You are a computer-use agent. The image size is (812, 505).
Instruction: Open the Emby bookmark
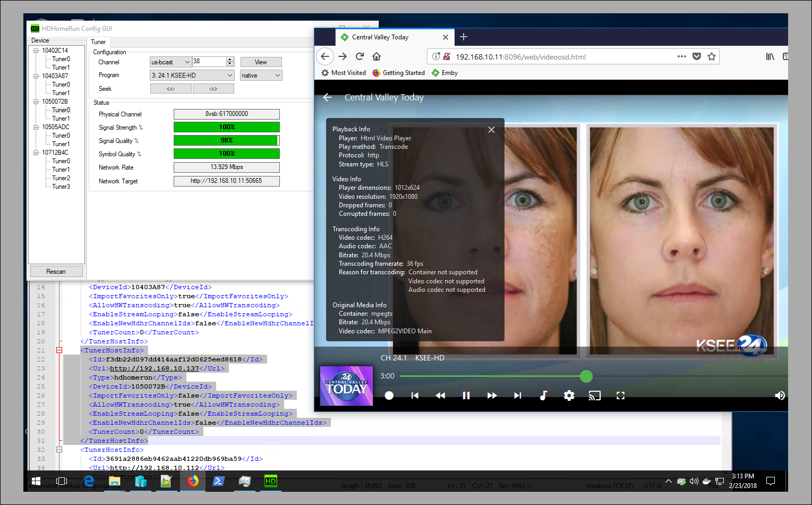click(x=445, y=73)
